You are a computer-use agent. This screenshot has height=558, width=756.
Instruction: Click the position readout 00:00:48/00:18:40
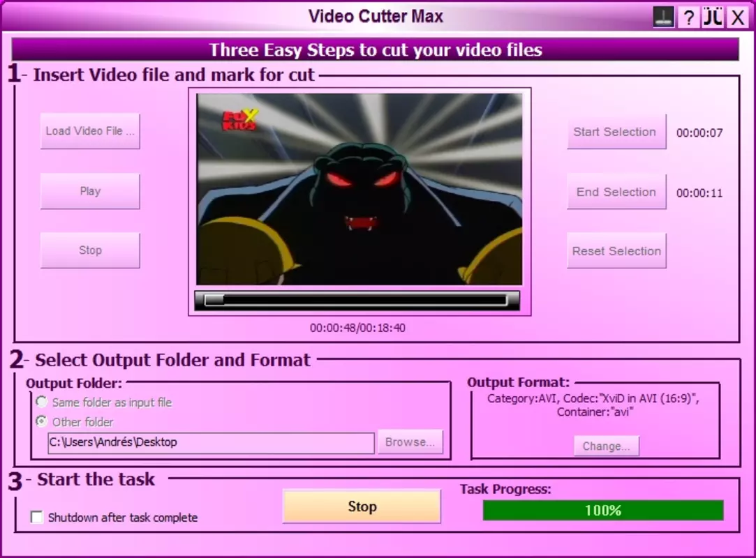tap(357, 328)
